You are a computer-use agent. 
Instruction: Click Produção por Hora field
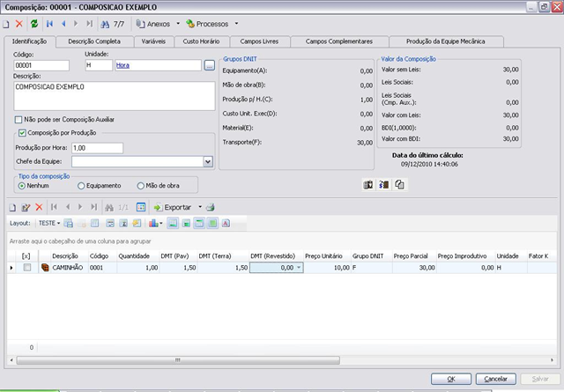pos(98,148)
